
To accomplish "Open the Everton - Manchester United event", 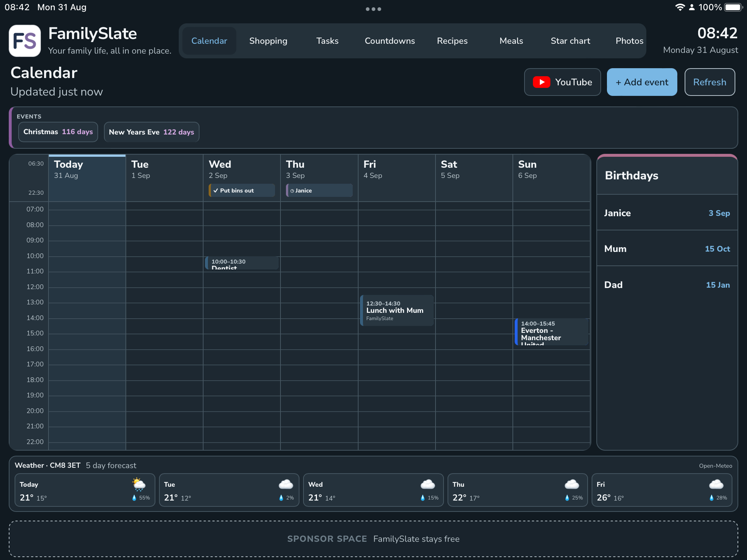I will point(551,331).
